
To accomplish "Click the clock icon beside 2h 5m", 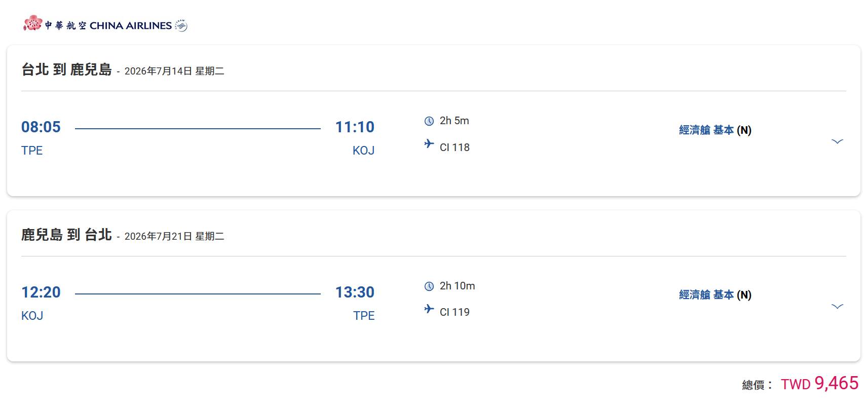I will (x=429, y=121).
